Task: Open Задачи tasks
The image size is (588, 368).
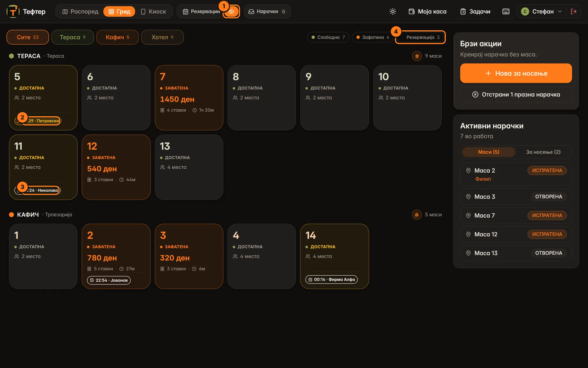Action: 475,11
